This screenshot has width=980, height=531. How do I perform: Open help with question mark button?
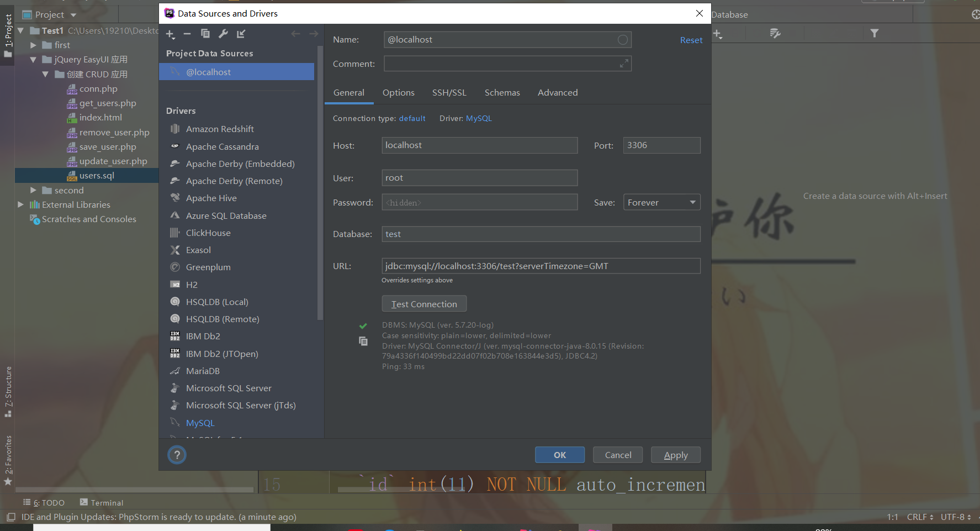[177, 455]
